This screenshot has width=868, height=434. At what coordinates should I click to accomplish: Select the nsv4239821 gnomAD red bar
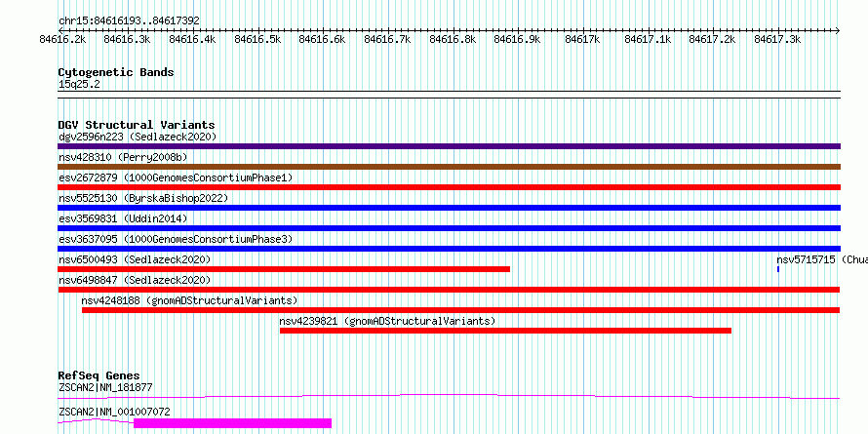point(505,331)
